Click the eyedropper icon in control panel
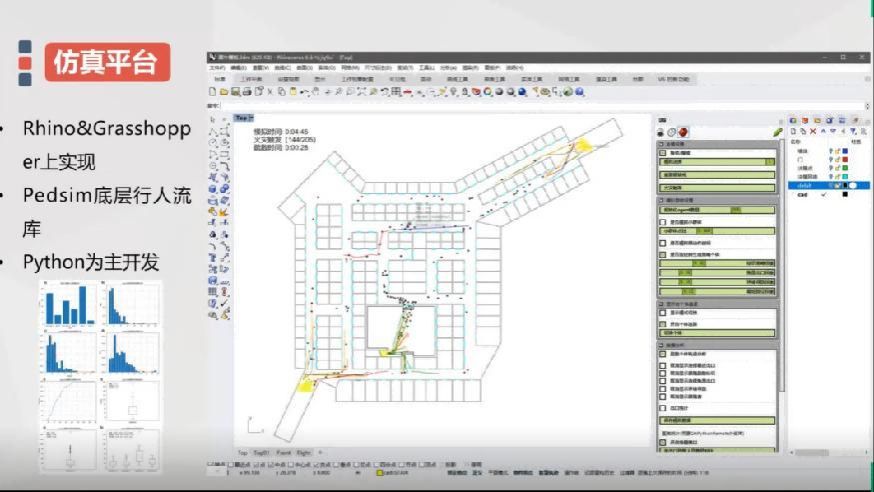 (x=777, y=131)
